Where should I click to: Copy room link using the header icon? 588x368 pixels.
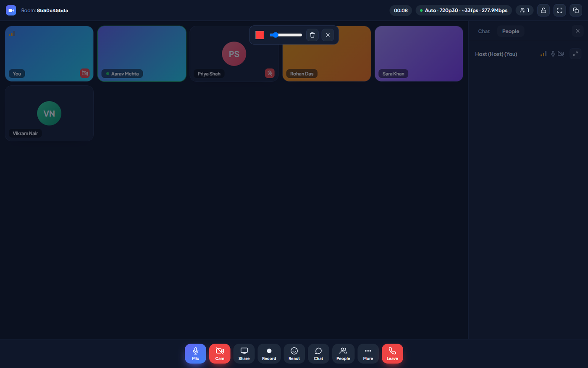tap(576, 11)
